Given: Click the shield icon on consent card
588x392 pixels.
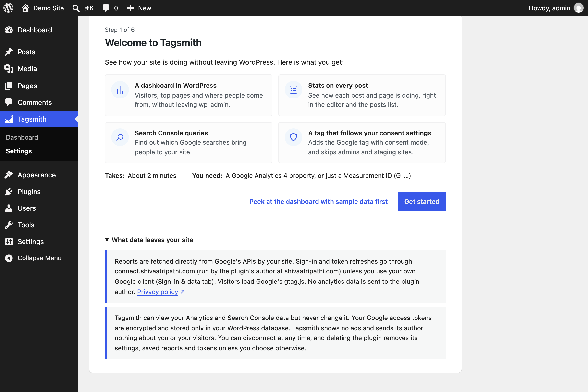Looking at the screenshot, I should point(294,137).
